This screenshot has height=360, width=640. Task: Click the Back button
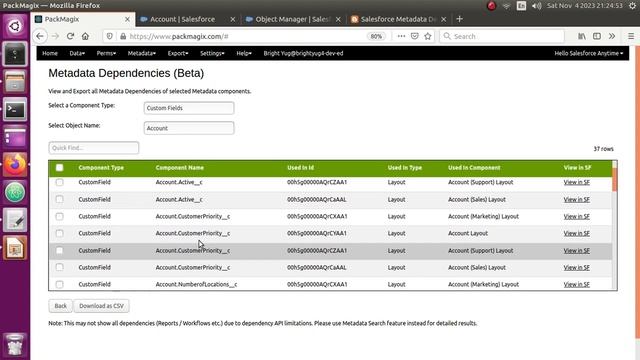(60, 306)
